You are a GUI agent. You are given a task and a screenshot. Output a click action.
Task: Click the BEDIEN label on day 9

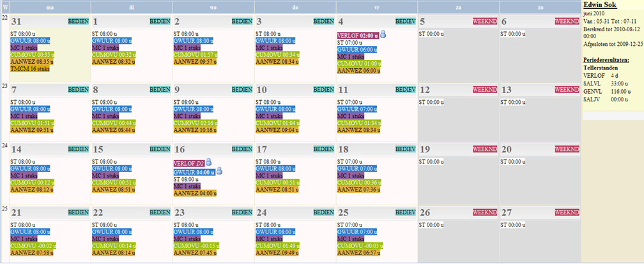(x=242, y=90)
